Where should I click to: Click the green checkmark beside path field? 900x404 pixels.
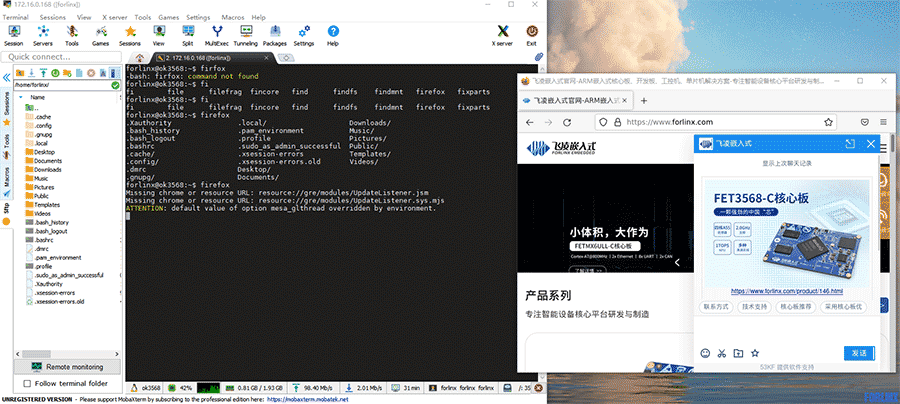pos(115,85)
